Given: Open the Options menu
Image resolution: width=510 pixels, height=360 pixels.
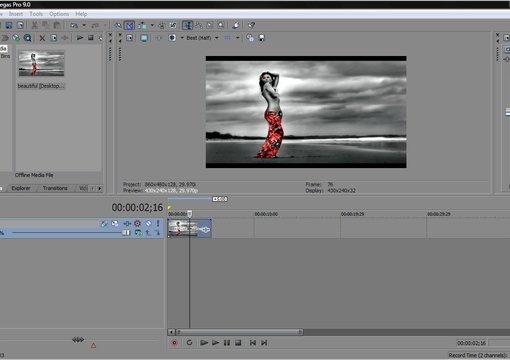Looking at the screenshot, I should pos(59,14).
